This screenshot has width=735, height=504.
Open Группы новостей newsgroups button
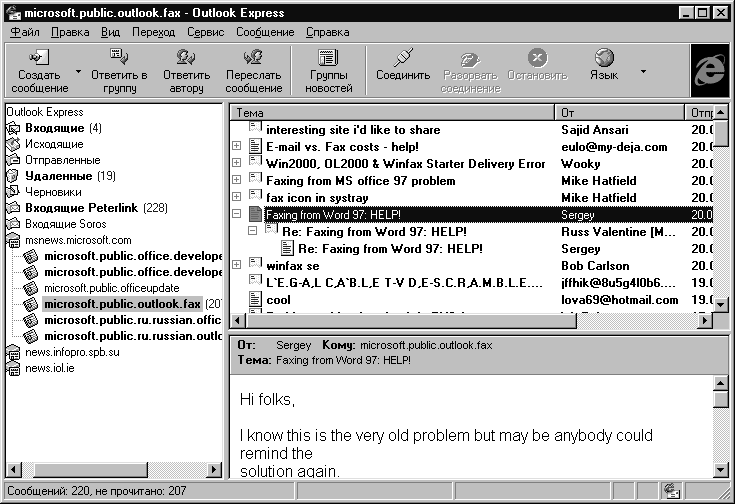[329, 71]
